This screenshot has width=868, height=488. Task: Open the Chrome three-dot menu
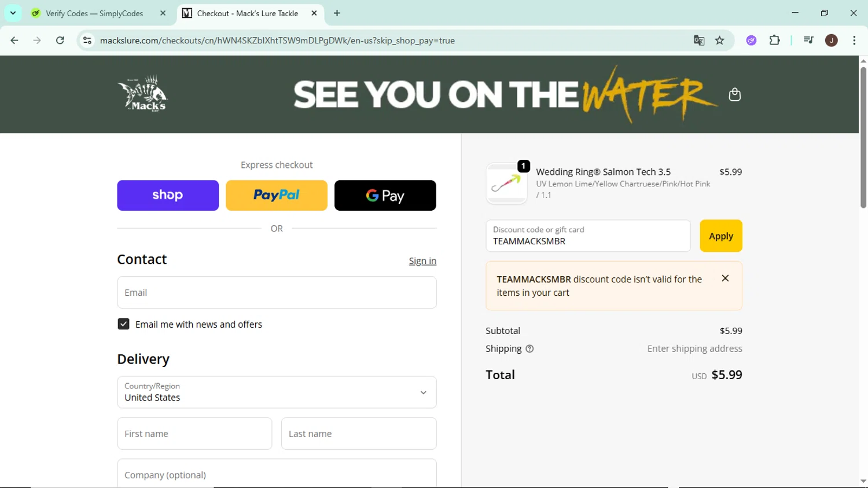[854, 41]
